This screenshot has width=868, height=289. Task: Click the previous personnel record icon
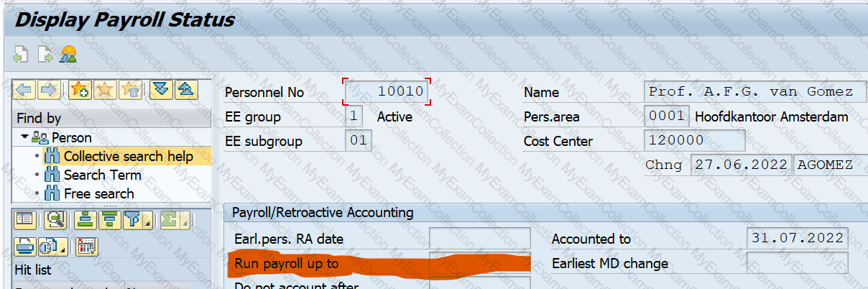(20, 53)
